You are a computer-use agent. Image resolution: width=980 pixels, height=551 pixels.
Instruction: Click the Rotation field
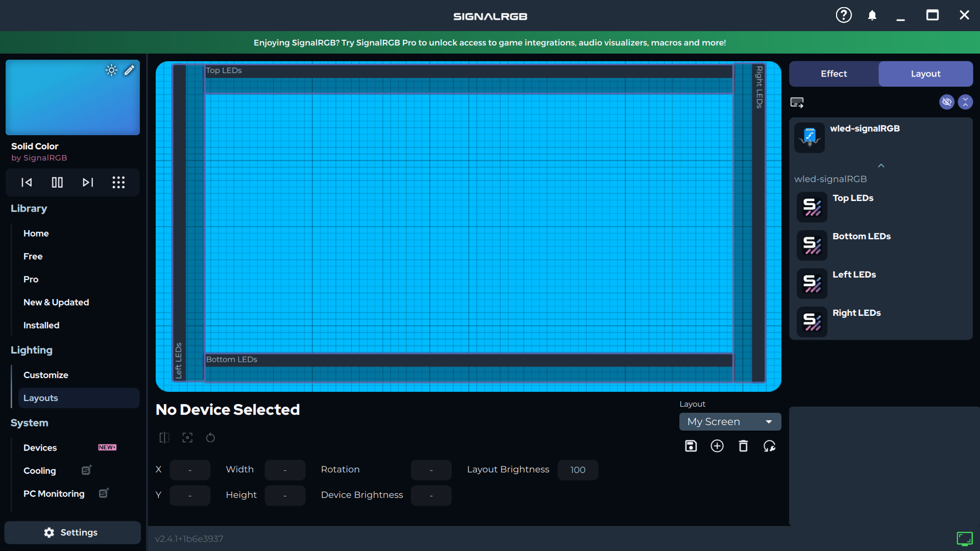tap(431, 470)
